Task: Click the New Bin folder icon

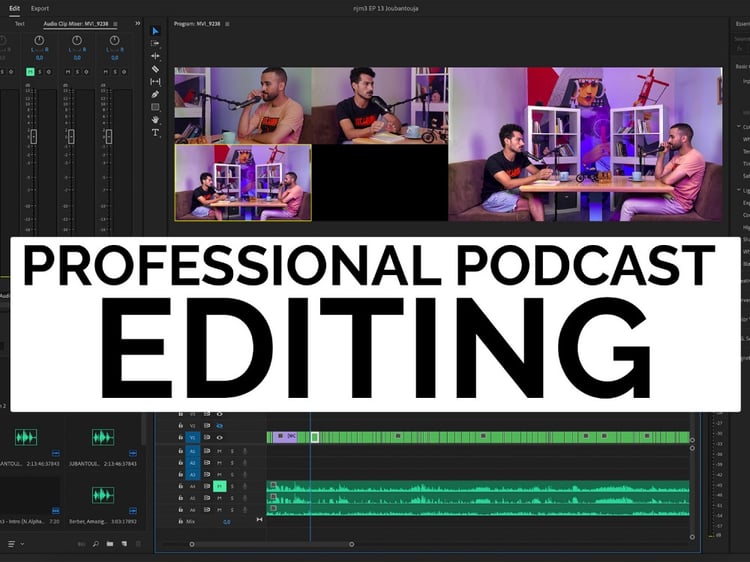Action: tap(110, 544)
